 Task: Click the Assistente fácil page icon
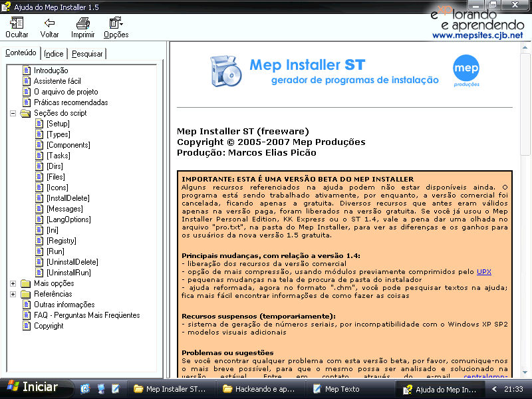point(27,80)
